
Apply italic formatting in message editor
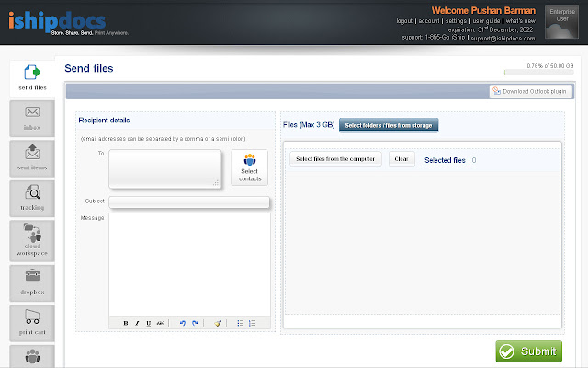137,323
